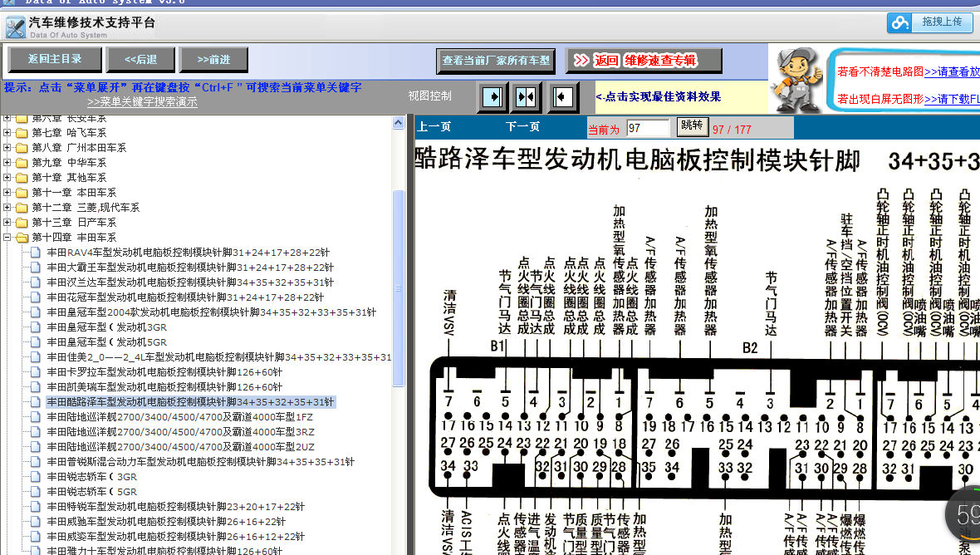The width and height of the screenshot is (980, 555).
Task: Click document icon beside 丰田RAV4车型
Action: coord(37,253)
